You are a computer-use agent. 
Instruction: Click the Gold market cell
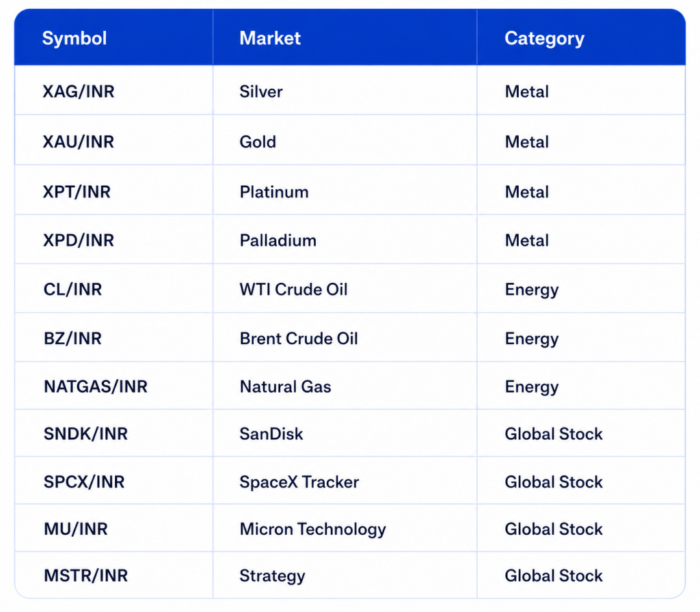258,142
